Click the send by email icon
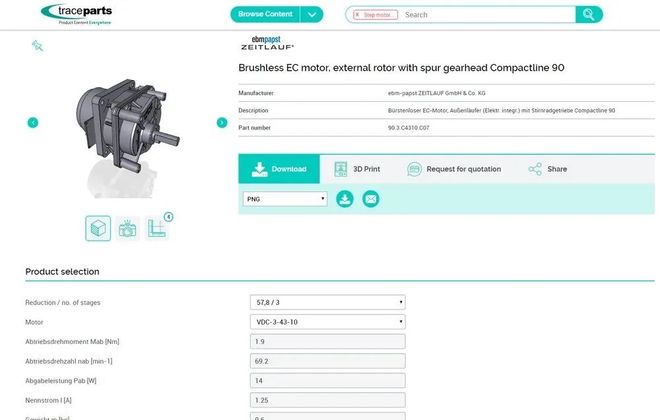 click(371, 199)
